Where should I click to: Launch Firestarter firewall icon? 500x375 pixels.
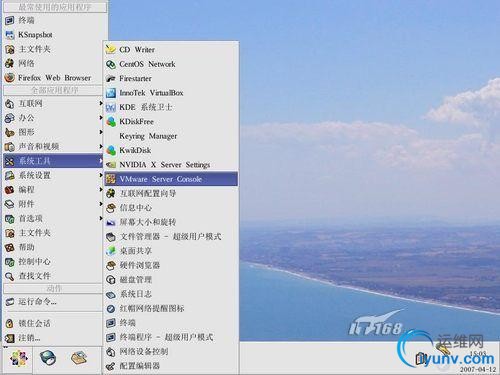[111, 79]
